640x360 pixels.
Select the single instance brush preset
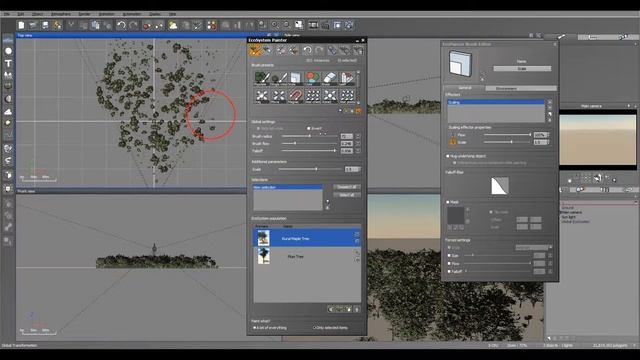point(279,78)
